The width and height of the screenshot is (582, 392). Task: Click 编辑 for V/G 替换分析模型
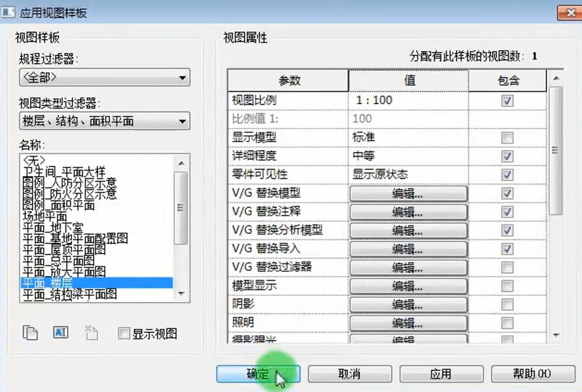[x=409, y=231]
